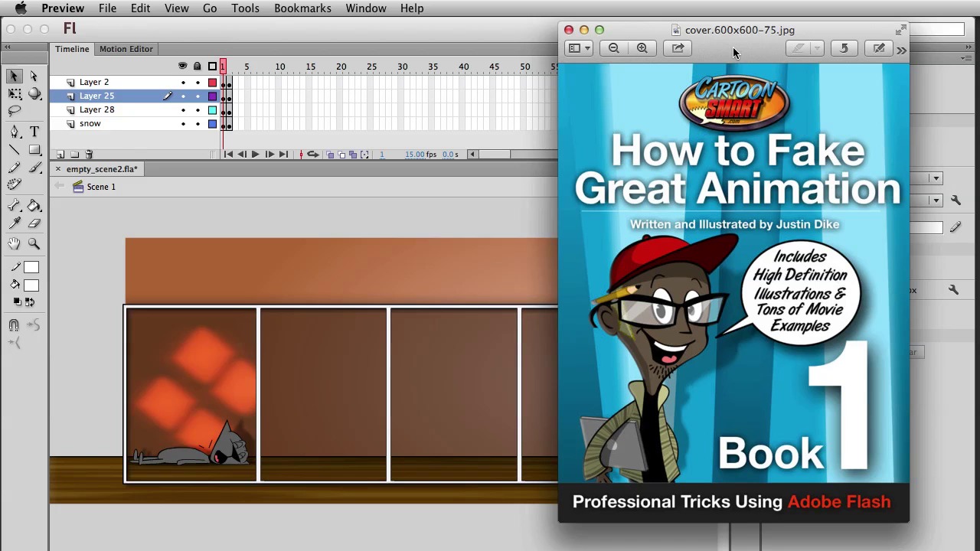Screen dimensions: 980x551
Task: Select the Hand tool
Action: pyautogui.click(x=15, y=244)
